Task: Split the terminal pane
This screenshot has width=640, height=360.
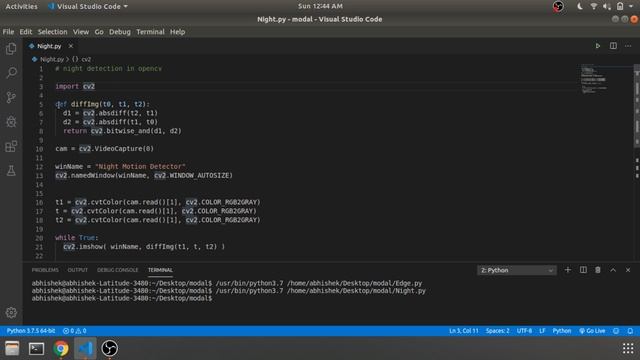Action: pyautogui.click(x=583, y=270)
